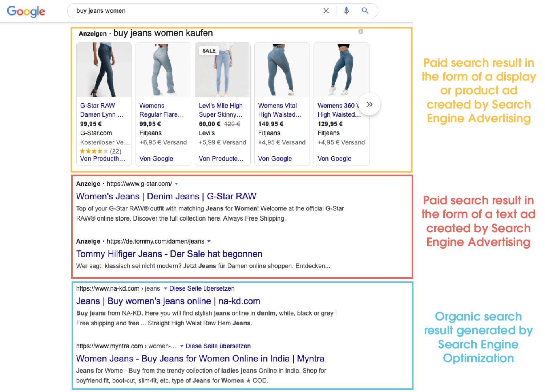Open the ads info icon
The width and height of the screenshot is (545, 392).
point(360,32)
